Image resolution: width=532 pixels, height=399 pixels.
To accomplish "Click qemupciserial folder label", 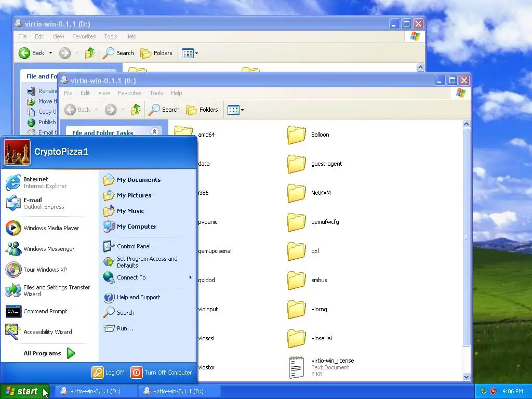I will coord(215,251).
